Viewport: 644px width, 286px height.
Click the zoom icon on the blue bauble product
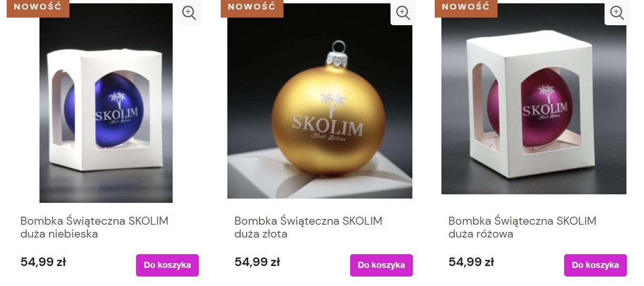pos(189,13)
